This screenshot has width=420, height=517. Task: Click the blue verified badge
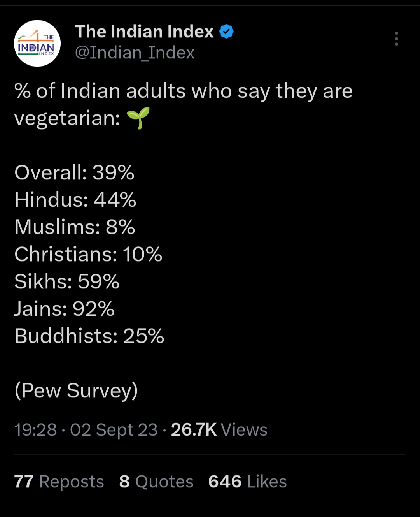click(x=227, y=32)
